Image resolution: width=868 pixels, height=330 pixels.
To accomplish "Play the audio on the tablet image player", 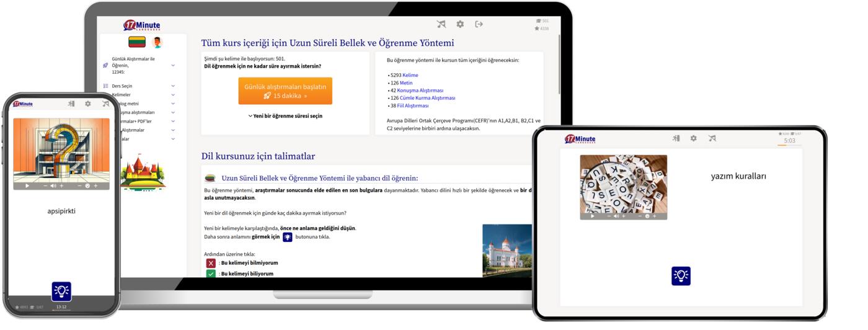I will coord(593,216).
